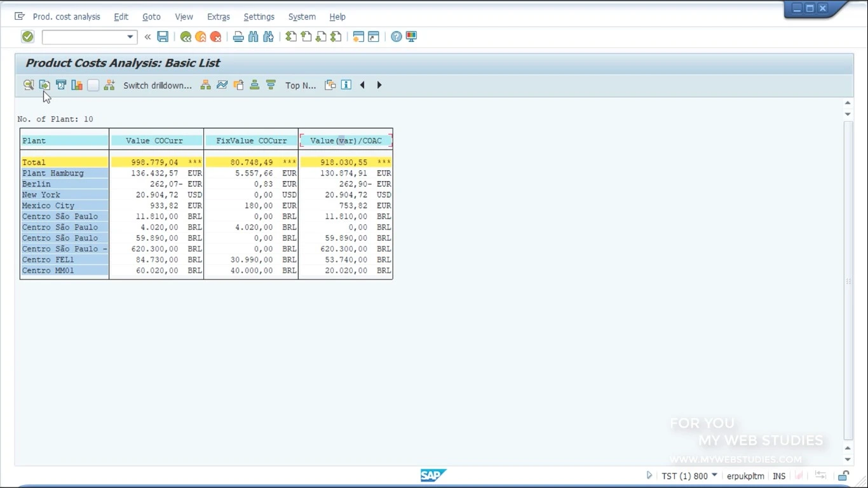The height and width of the screenshot is (488, 868).
Task: Click the total value 998.779,04
Action: (154, 162)
